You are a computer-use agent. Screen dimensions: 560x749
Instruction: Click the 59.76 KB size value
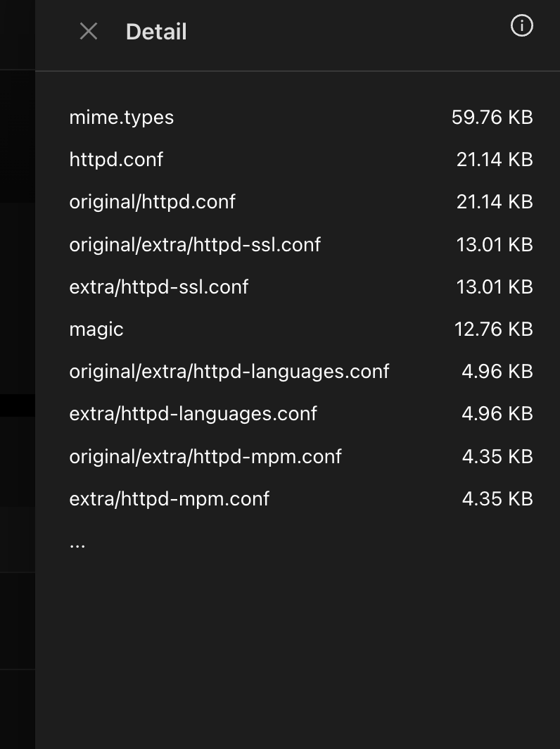(x=492, y=117)
